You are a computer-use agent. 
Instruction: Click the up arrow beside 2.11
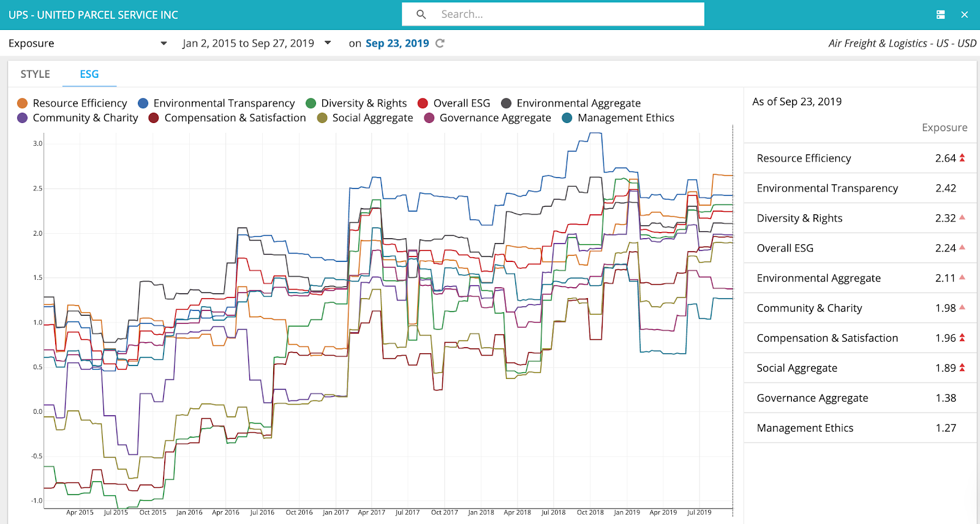(x=962, y=277)
